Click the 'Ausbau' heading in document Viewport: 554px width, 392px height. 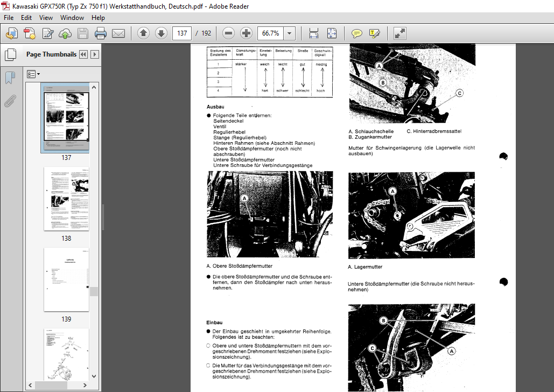[215, 107]
